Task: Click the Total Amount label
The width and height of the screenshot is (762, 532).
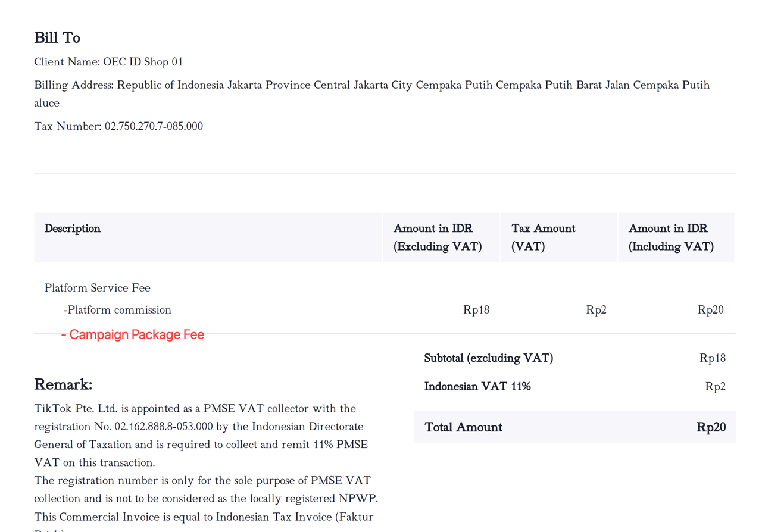Action: [x=464, y=427]
